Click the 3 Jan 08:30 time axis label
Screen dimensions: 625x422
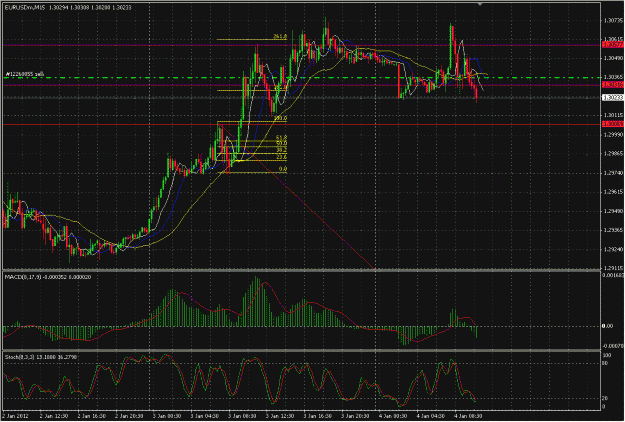pos(243,416)
